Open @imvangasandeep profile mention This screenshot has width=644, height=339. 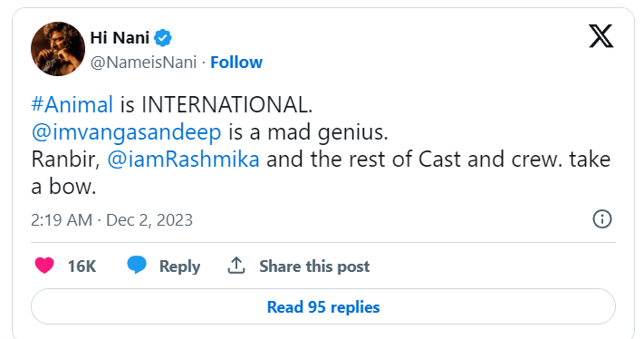pyautogui.click(x=127, y=132)
